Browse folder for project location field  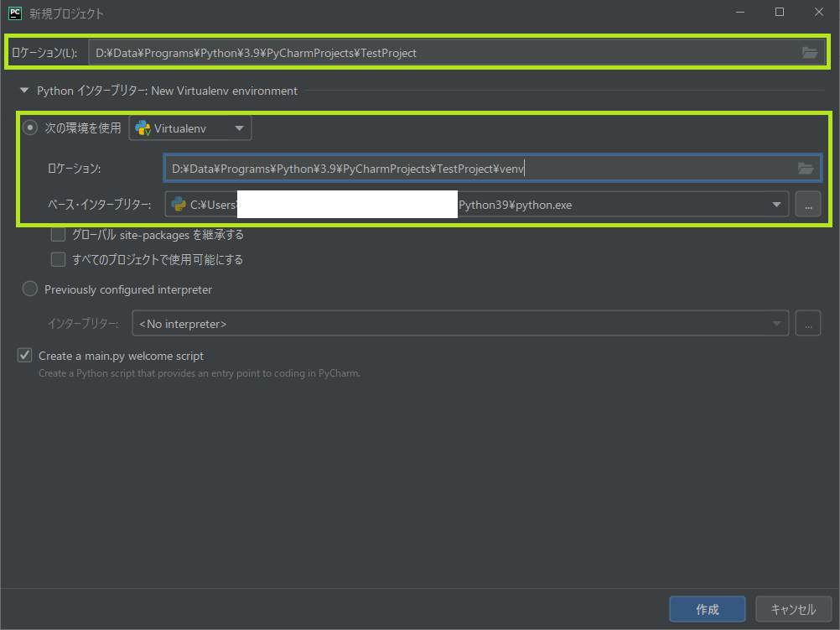(x=810, y=53)
